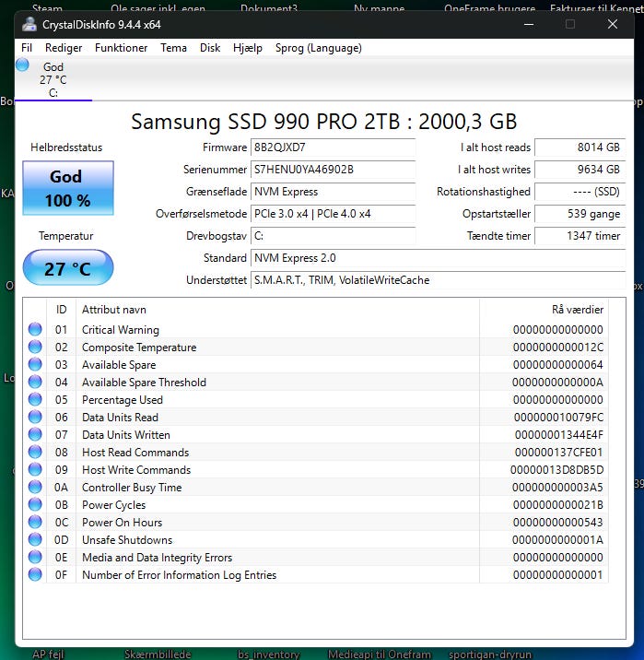Click status orb for Percentage Used row

(x=35, y=399)
